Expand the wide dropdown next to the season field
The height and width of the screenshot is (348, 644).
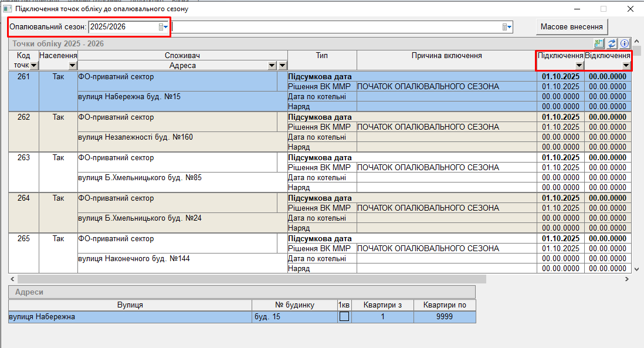[507, 27]
